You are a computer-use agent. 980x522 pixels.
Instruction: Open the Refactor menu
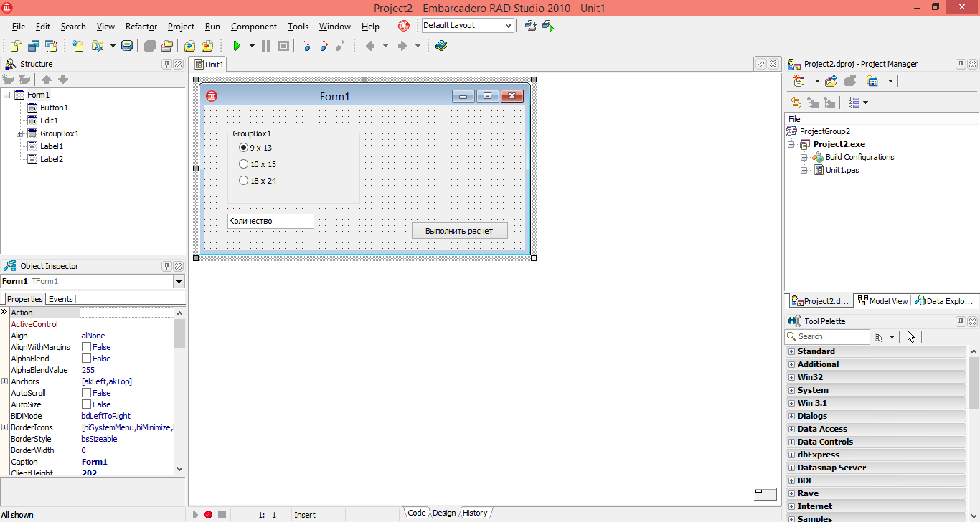(x=141, y=27)
